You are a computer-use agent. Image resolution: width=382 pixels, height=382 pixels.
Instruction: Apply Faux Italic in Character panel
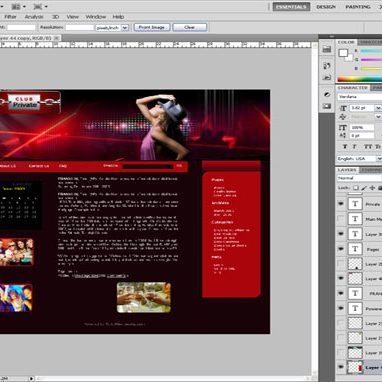click(x=354, y=147)
